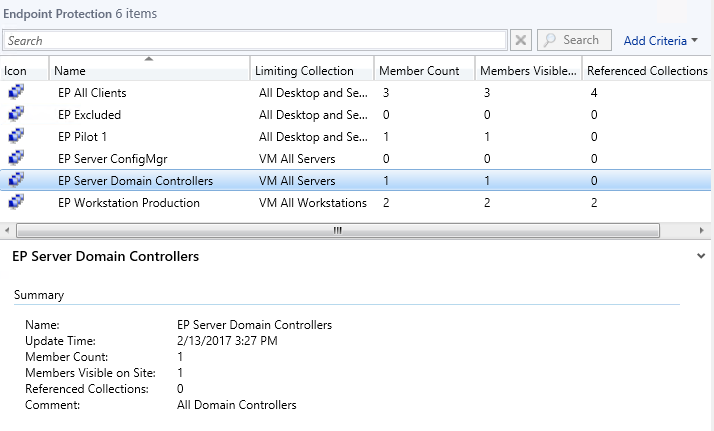Sort by the Member Count column header
Image resolution: width=714 pixels, height=431 pixels.
coord(419,71)
